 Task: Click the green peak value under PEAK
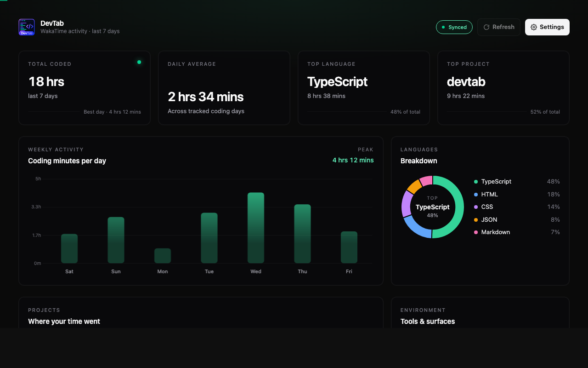tap(353, 161)
